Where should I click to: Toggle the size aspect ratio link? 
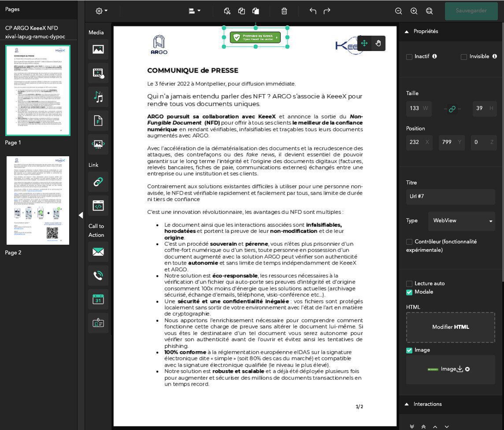tap(452, 109)
